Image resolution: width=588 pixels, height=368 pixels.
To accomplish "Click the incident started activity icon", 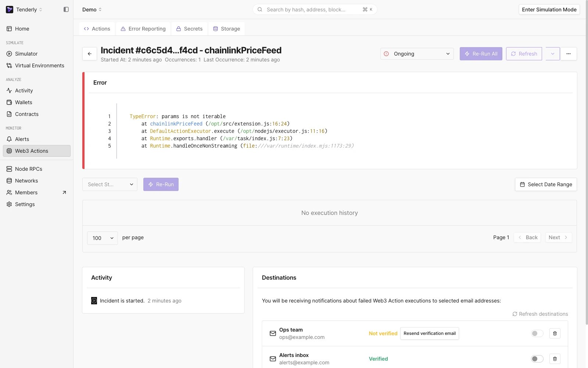I will click(x=94, y=301).
